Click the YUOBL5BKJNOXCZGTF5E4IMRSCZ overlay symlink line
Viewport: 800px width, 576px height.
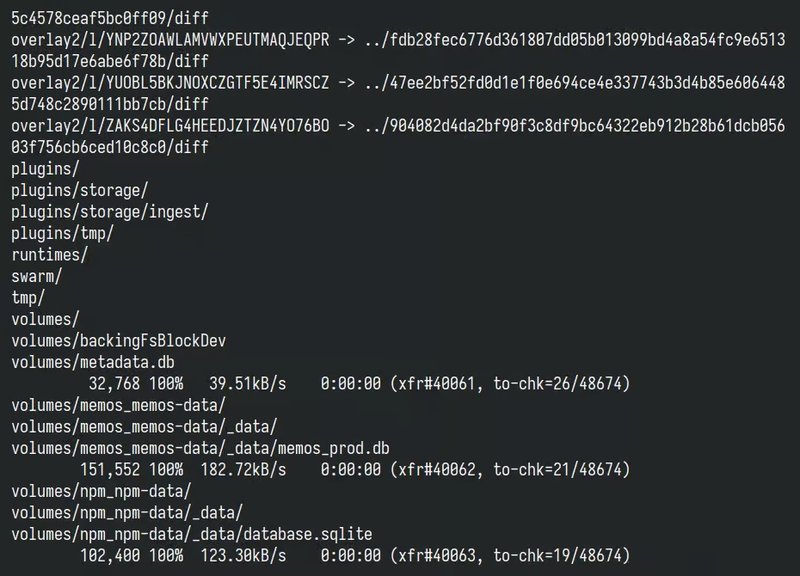point(170,83)
